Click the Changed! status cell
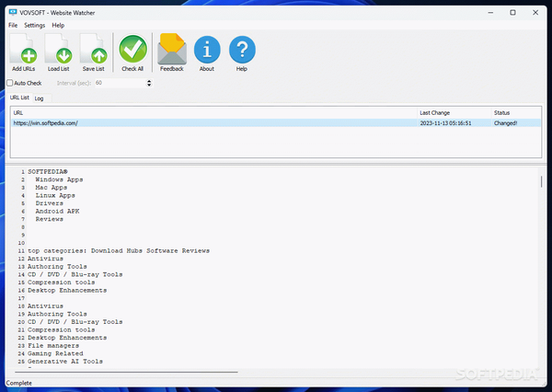 505,123
